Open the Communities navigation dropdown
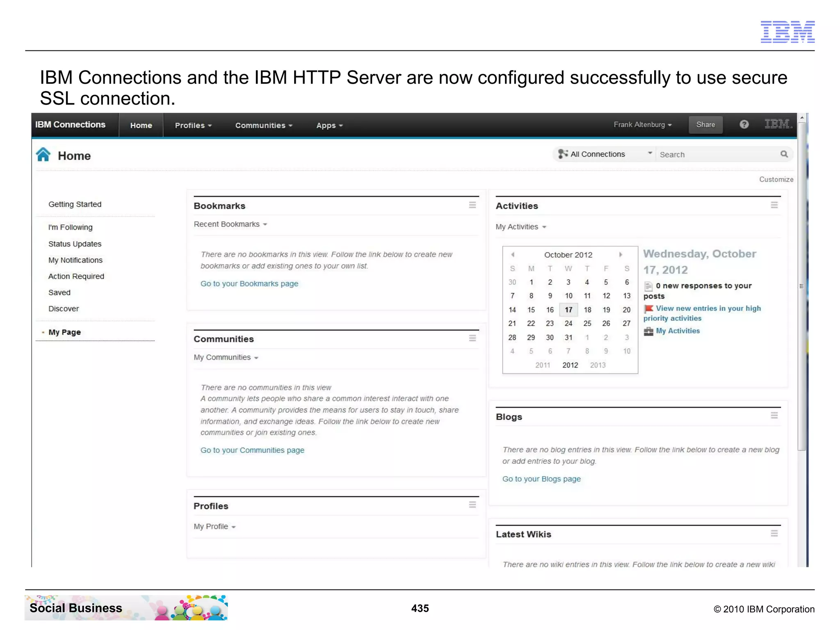Image resolution: width=840 pixels, height=630 pixels. pyautogui.click(x=264, y=126)
